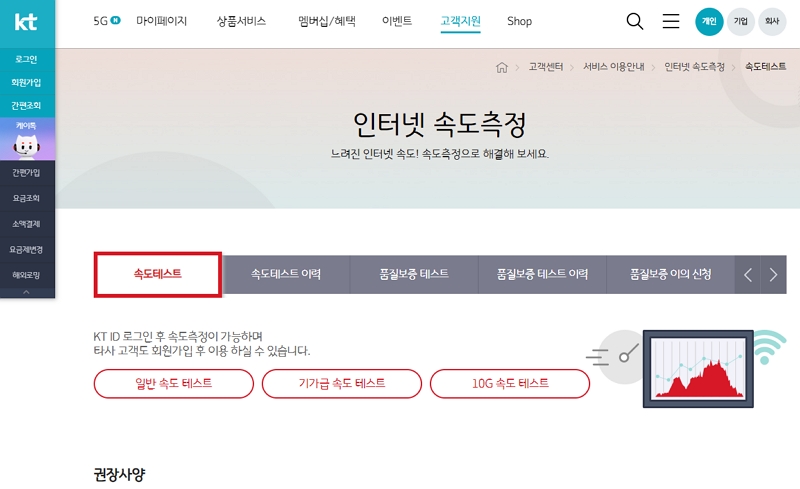
Task: Click the KT logo in the sidebar
Action: [x=26, y=22]
